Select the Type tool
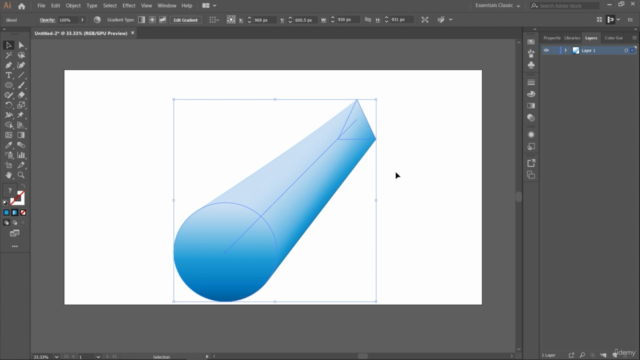The height and width of the screenshot is (360, 640). [9, 76]
